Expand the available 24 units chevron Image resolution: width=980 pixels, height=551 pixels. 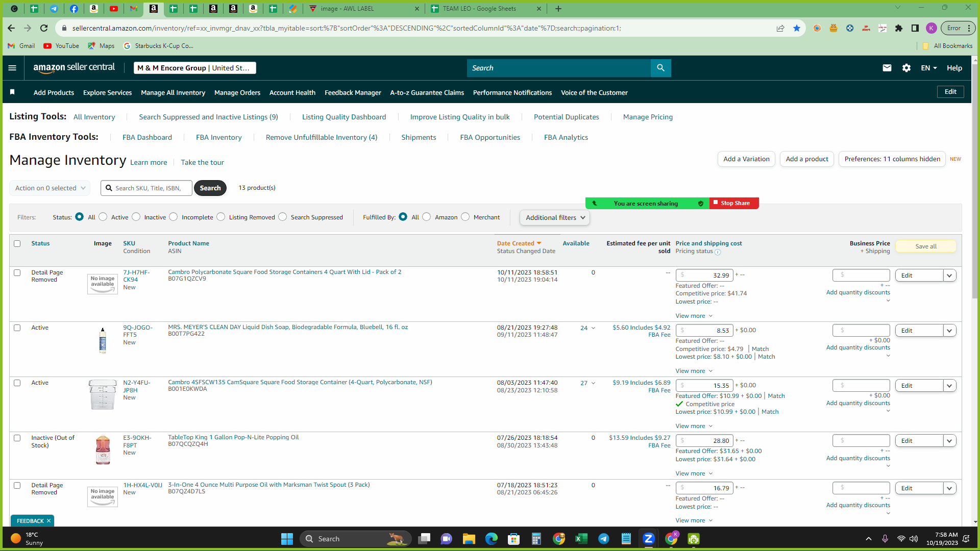point(593,329)
